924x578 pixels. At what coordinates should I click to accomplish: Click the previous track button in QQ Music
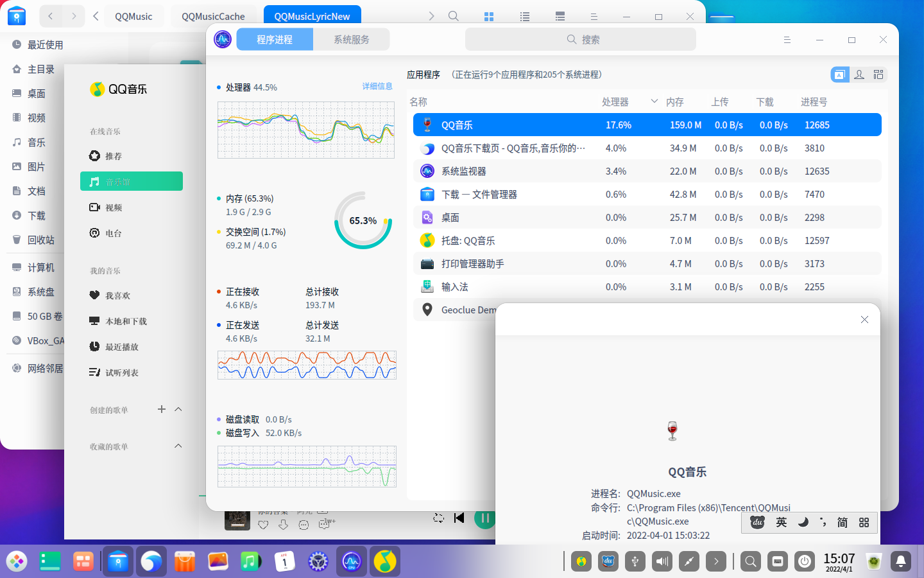pos(459,518)
